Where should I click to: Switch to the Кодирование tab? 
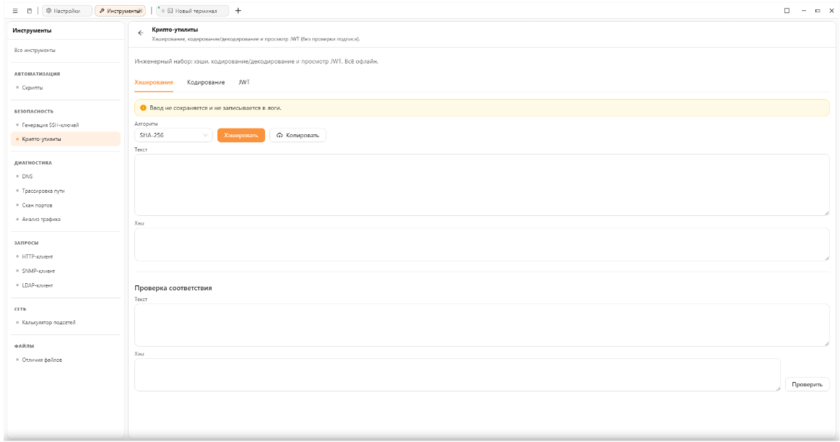click(x=206, y=81)
